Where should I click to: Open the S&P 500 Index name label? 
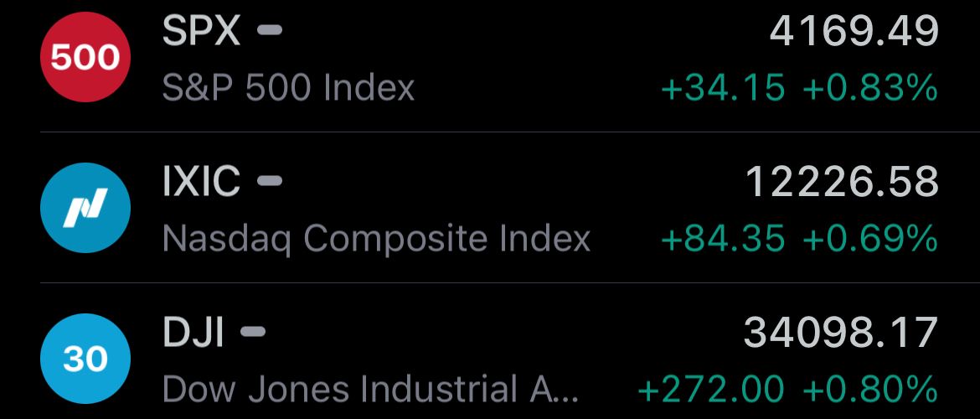coord(288,88)
